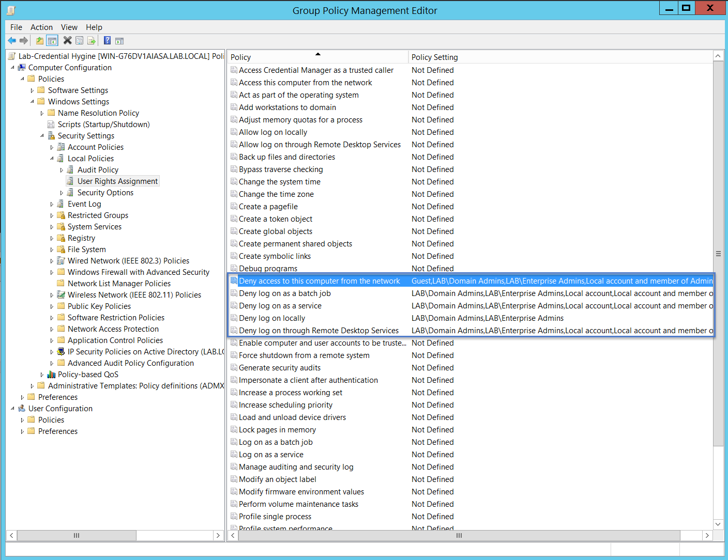Viewport: 728px width, 560px height.
Task: Collapse the Computer Configuration node
Action: pos(12,68)
